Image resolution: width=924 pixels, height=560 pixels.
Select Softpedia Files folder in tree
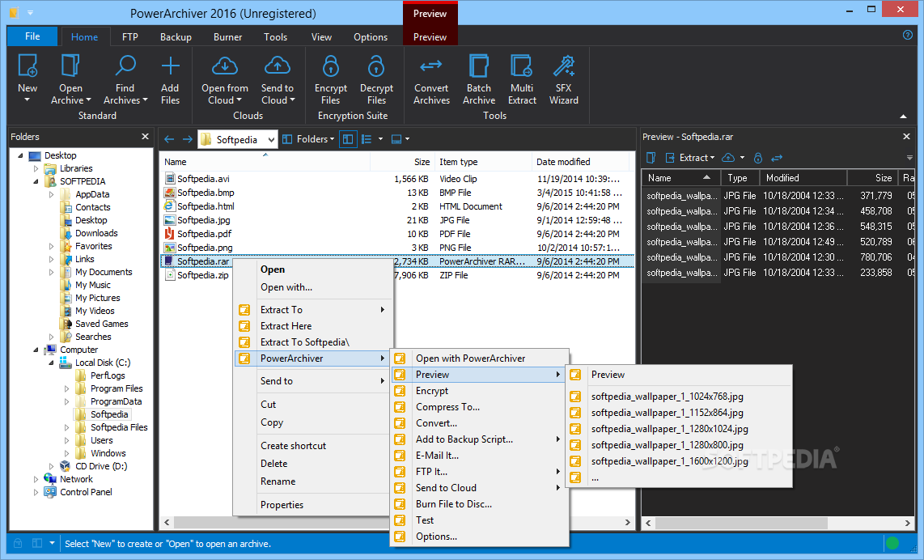pos(119,427)
